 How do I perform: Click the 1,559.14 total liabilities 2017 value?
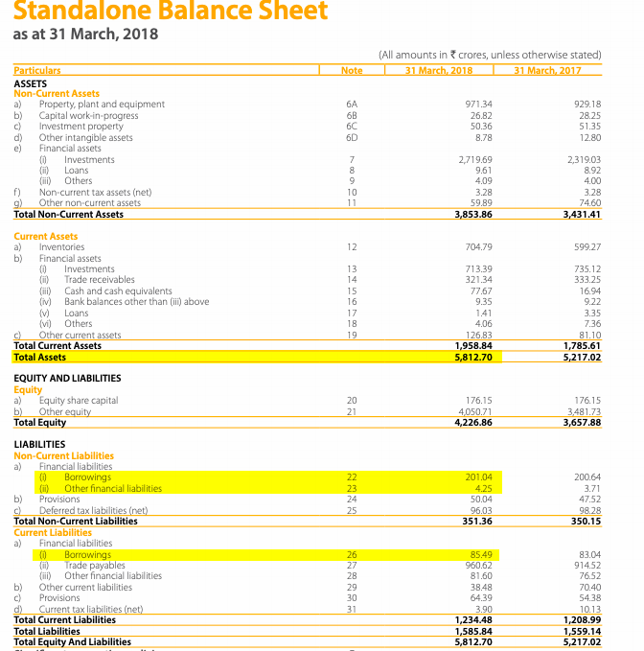(582, 632)
